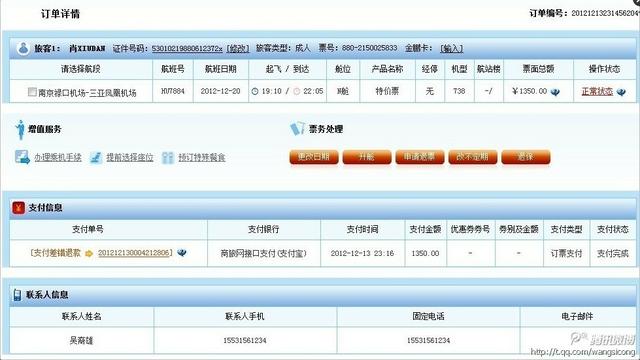
Task: Click the 订单详情 page title
Action: pyautogui.click(x=60, y=14)
